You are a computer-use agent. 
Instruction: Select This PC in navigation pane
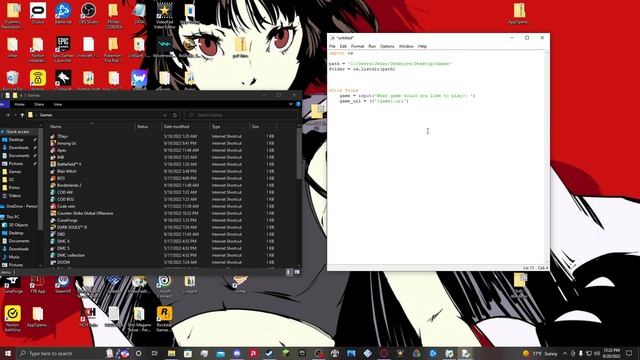click(x=12, y=217)
